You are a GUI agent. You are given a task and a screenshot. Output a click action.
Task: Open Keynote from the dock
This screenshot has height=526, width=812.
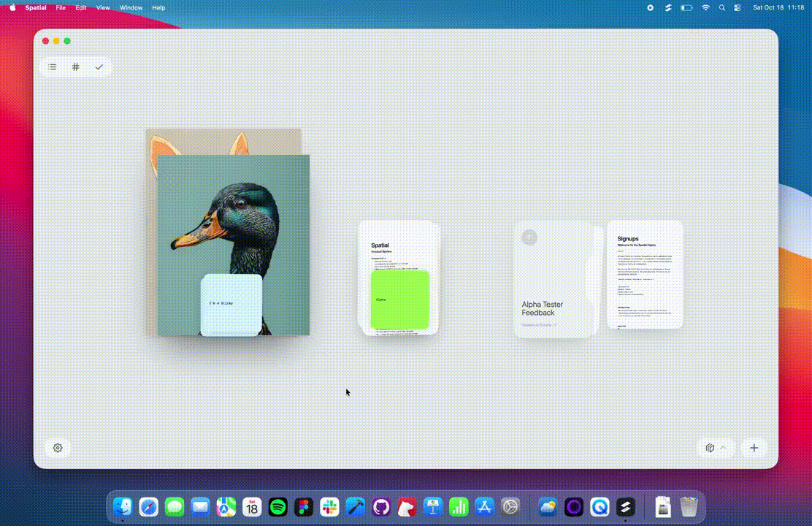tap(433, 507)
